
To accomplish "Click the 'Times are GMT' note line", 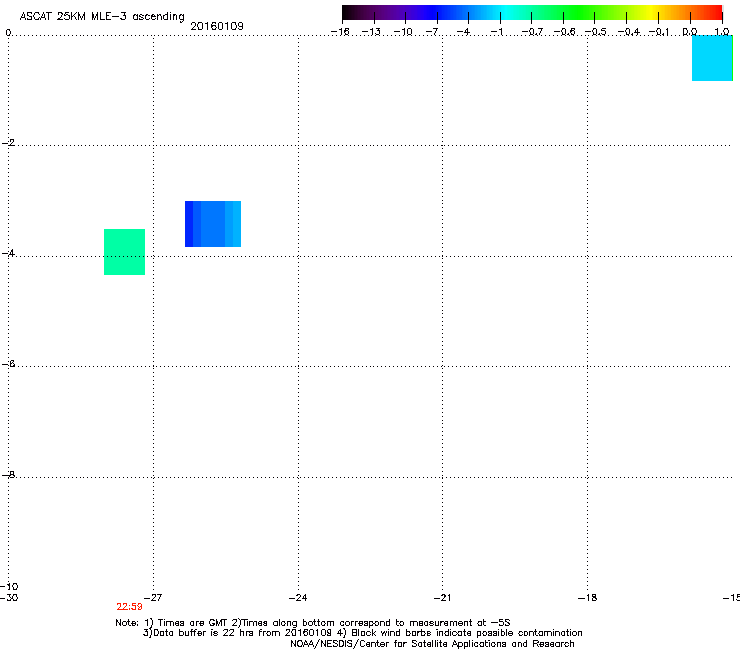I will coord(312,623).
